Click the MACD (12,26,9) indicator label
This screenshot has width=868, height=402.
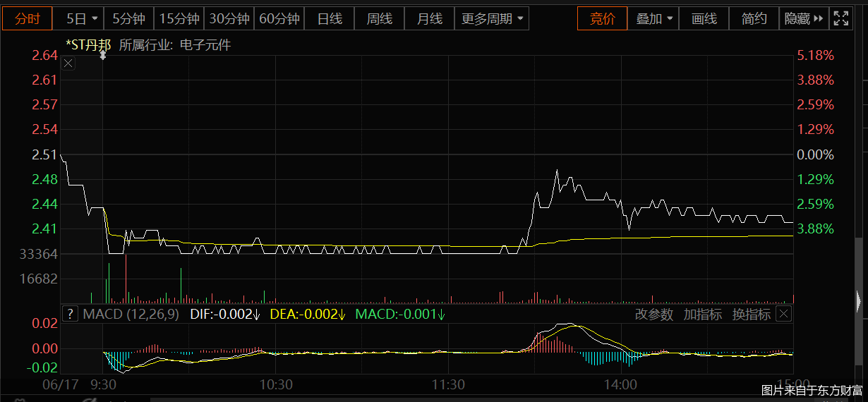[x=131, y=314]
